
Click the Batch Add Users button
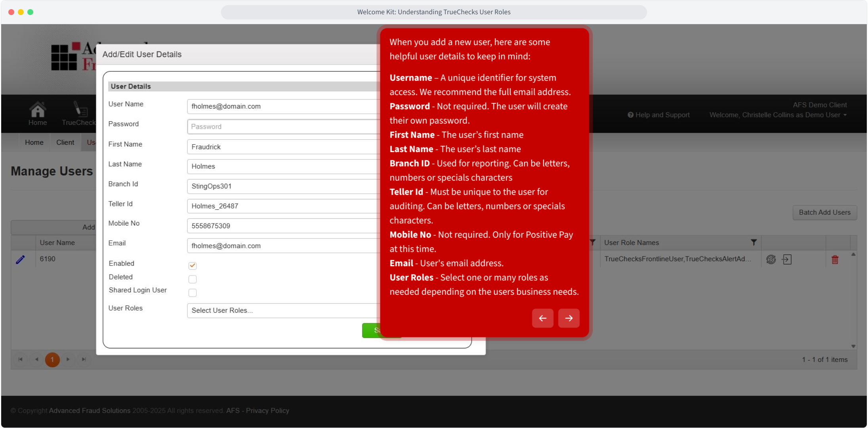[x=824, y=212]
